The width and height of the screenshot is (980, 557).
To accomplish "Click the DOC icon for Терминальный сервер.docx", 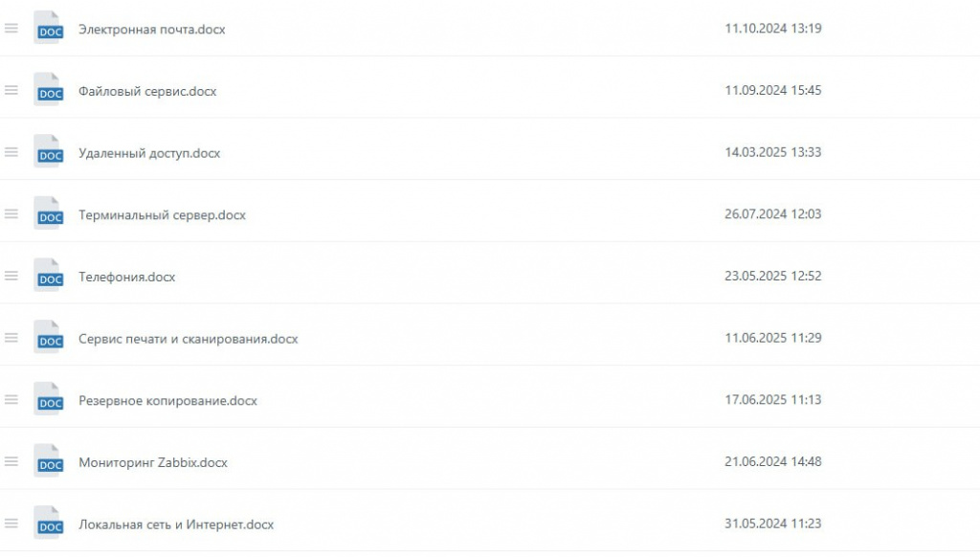I will pyautogui.click(x=49, y=214).
